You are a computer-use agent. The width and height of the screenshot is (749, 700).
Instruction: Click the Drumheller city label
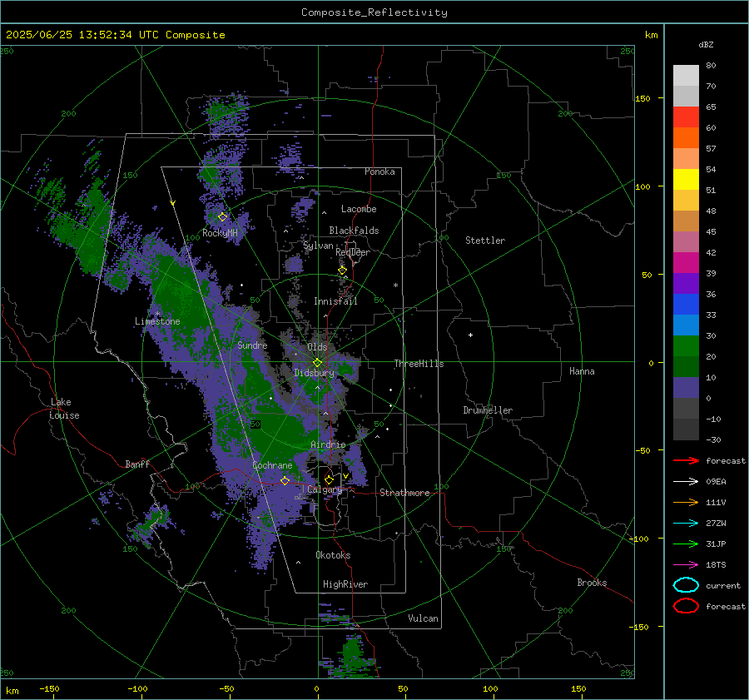tap(487, 410)
